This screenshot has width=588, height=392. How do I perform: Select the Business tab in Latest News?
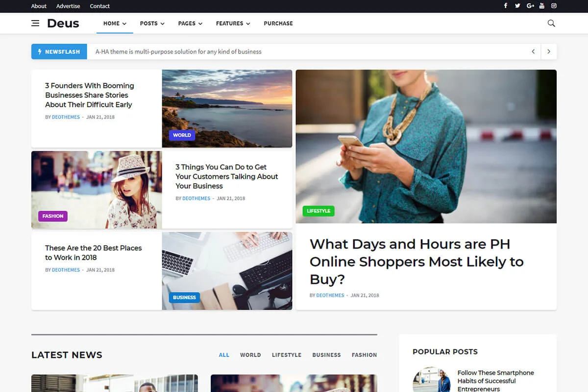point(326,355)
